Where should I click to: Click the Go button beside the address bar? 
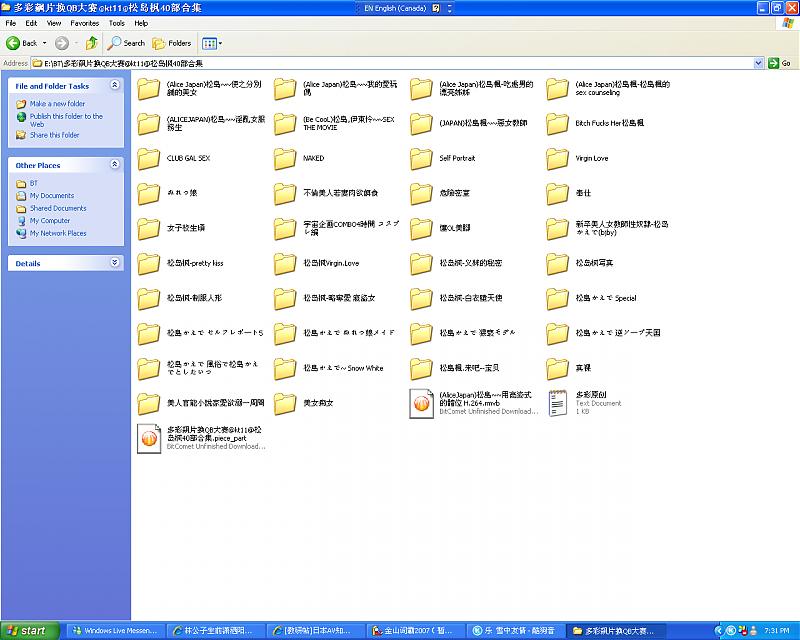[x=780, y=63]
